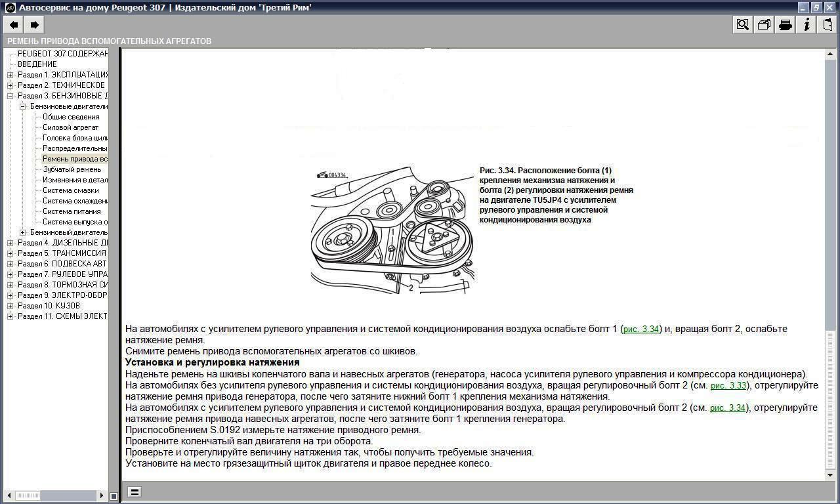Click the small square icon beside horizontal scrollbar
Viewport: 840px width, 504px height.
tap(114, 496)
